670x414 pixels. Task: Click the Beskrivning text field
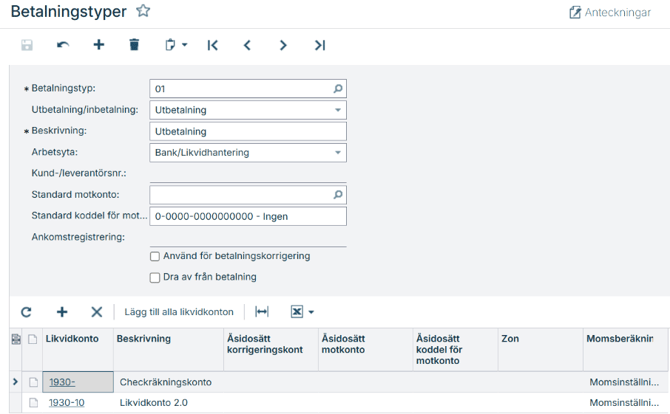point(248,131)
